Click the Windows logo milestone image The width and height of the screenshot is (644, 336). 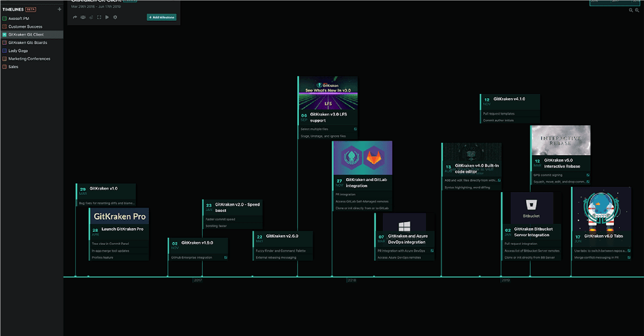[x=404, y=223]
